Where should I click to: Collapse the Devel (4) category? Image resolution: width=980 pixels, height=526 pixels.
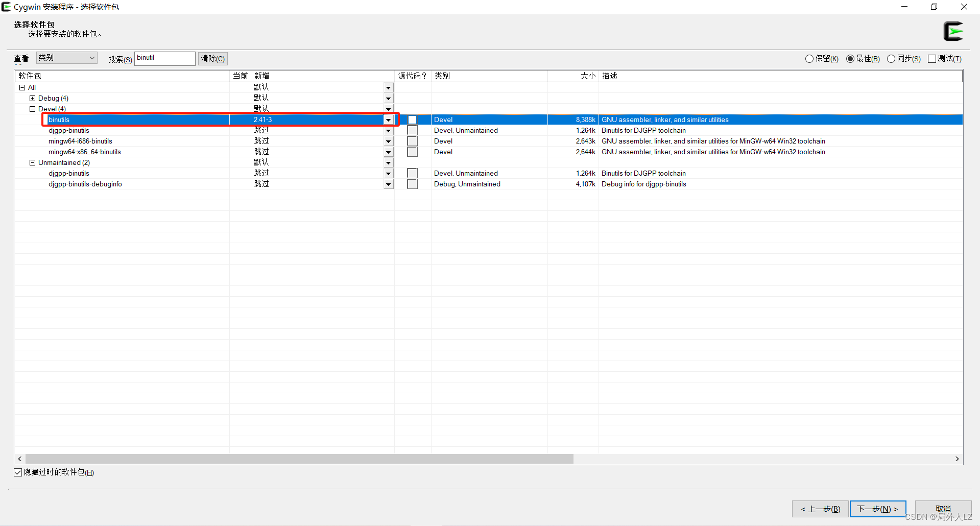tap(32, 109)
